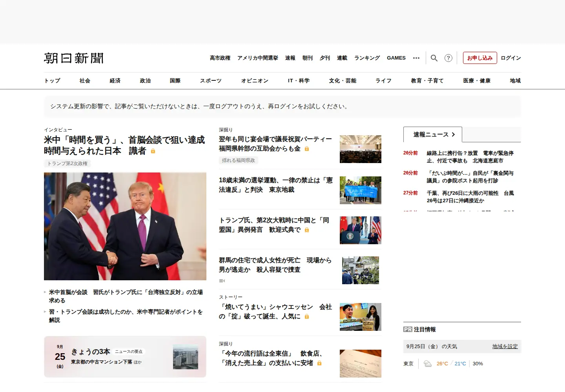The height and width of the screenshot is (392, 565).
Task: Click lock icon beside 歓迎式典で headline
Action: pos(307,230)
